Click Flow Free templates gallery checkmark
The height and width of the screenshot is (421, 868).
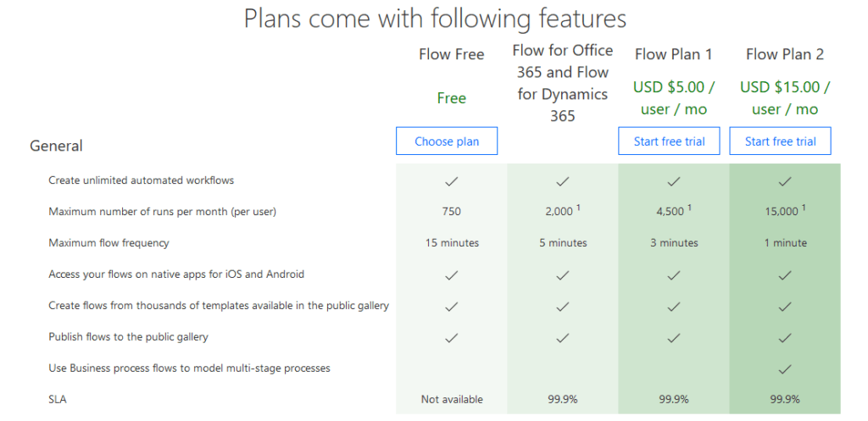[x=452, y=306]
